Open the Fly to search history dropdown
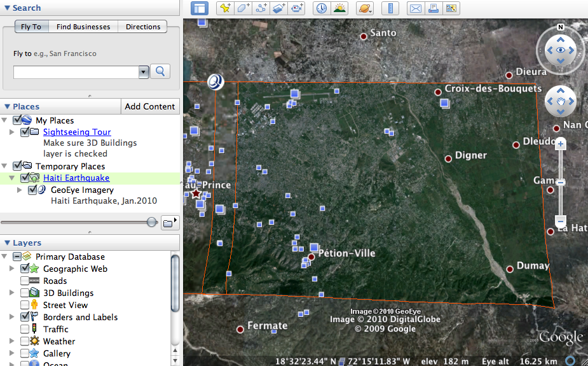588x366 pixels. [144, 72]
